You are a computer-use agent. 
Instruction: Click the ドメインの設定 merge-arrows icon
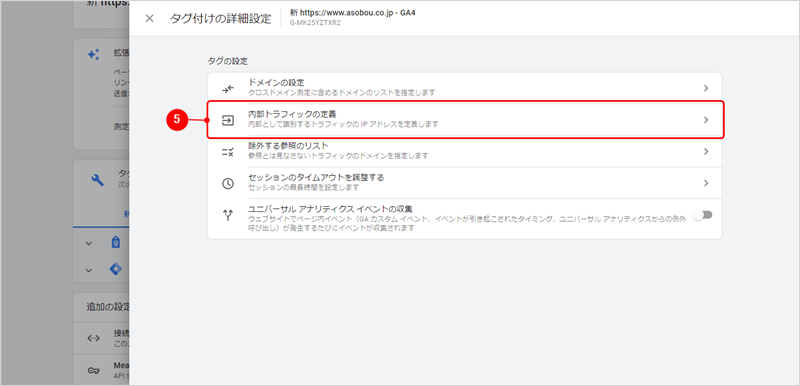(228, 88)
